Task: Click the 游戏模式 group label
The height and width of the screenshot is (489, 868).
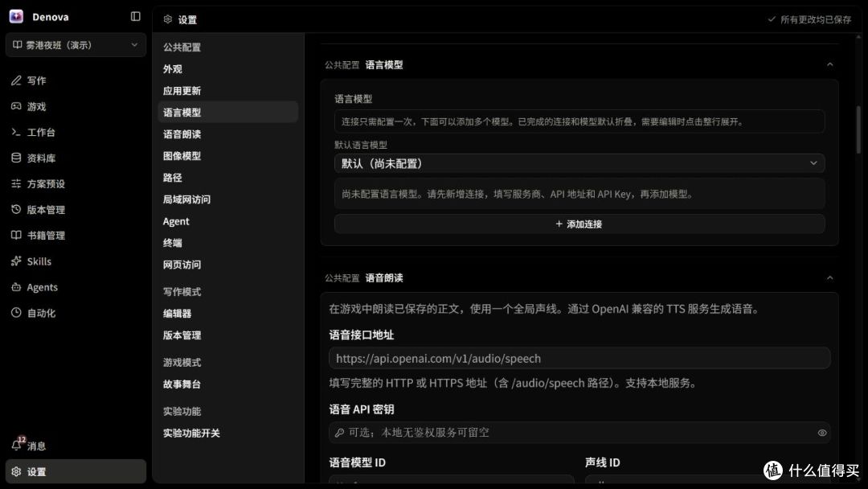Action: [x=182, y=362]
